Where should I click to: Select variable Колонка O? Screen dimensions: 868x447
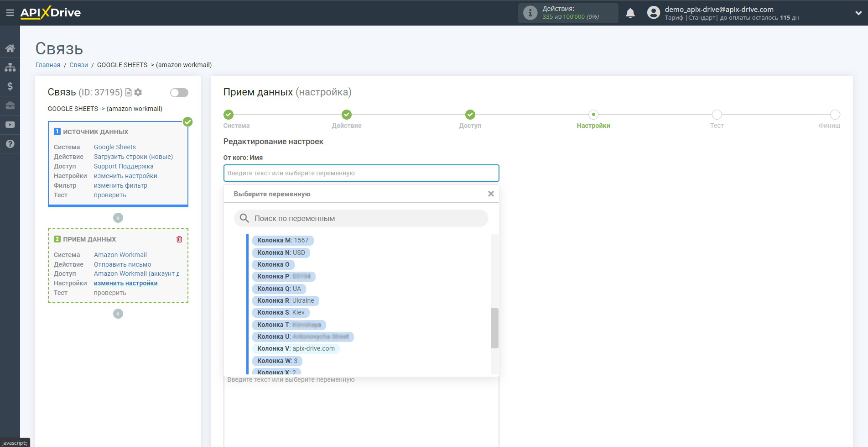[273, 264]
